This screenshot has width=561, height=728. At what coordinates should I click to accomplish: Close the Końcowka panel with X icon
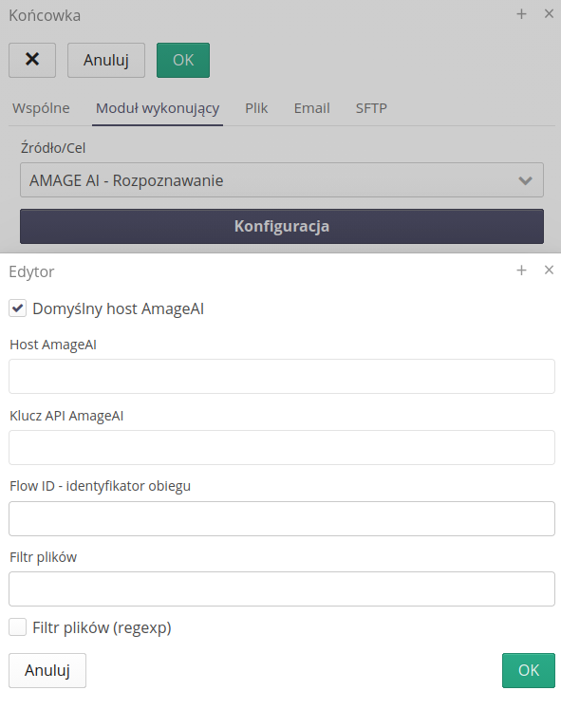(x=549, y=14)
